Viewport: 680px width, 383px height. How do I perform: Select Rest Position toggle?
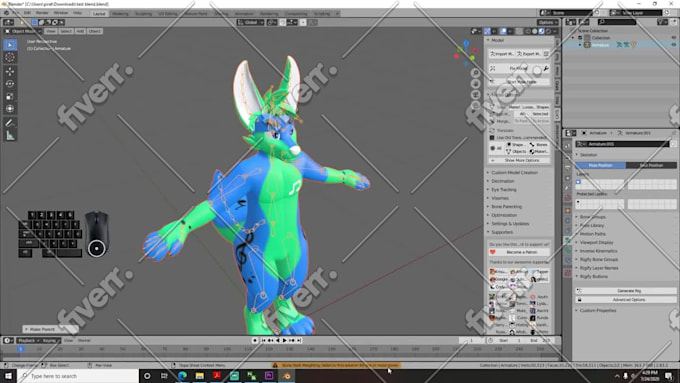pyautogui.click(x=651, y=165)
